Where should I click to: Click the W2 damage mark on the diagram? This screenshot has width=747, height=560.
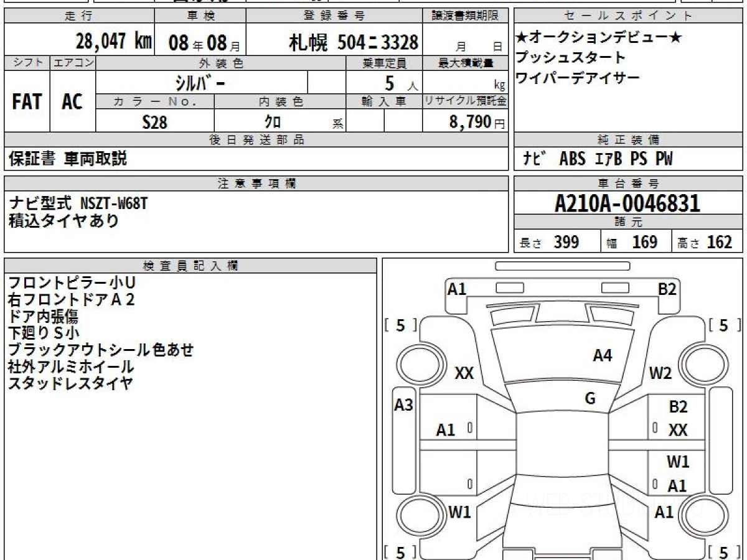pos(660,373)
